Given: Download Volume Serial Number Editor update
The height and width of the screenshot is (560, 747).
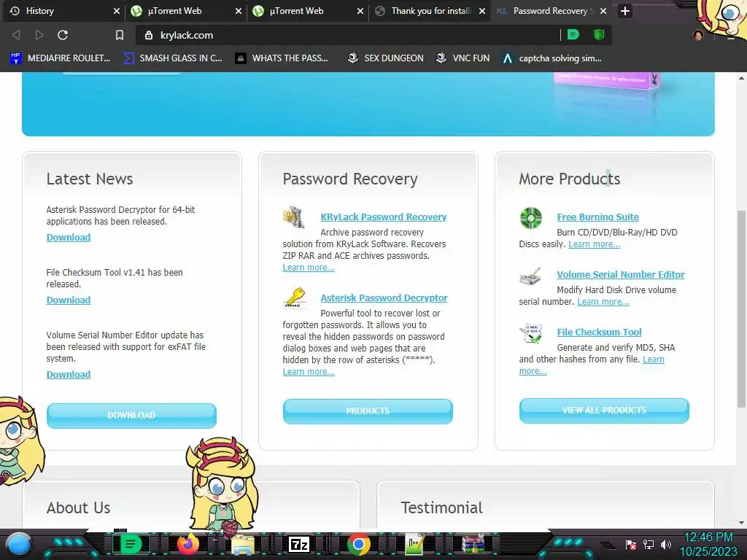Looking at the screenshot, I should click(x=68, y=374).
